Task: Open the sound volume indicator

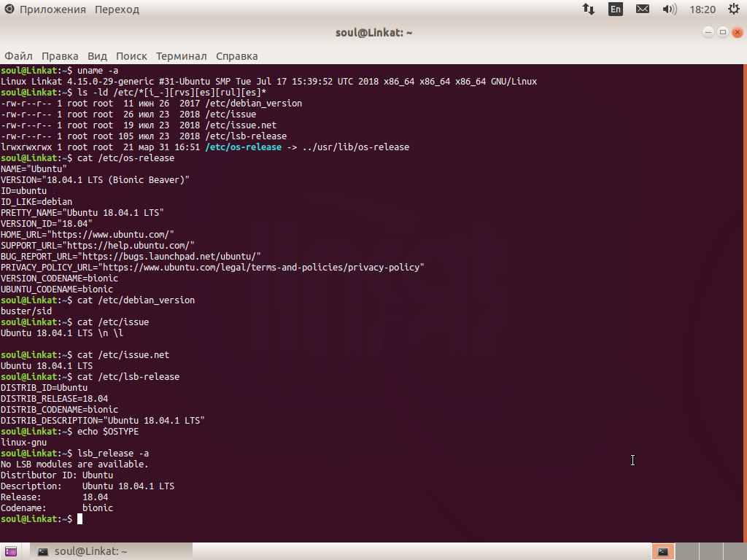Action: pyautogui.click(x=670, y=9)
